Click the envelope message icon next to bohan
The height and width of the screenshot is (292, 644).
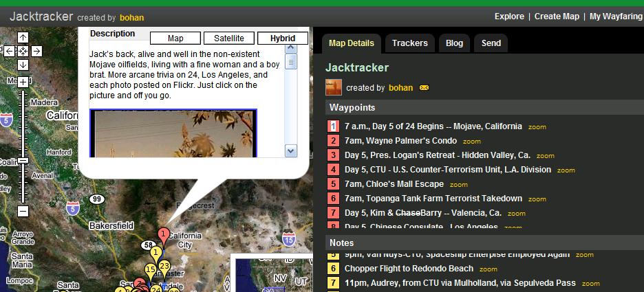(424, 88)
